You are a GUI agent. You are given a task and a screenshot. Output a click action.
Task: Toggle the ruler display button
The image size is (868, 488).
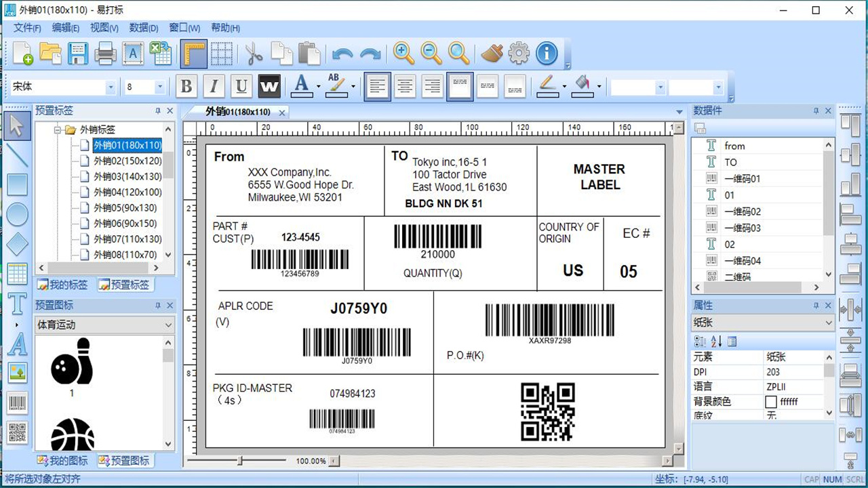(193, 53)
